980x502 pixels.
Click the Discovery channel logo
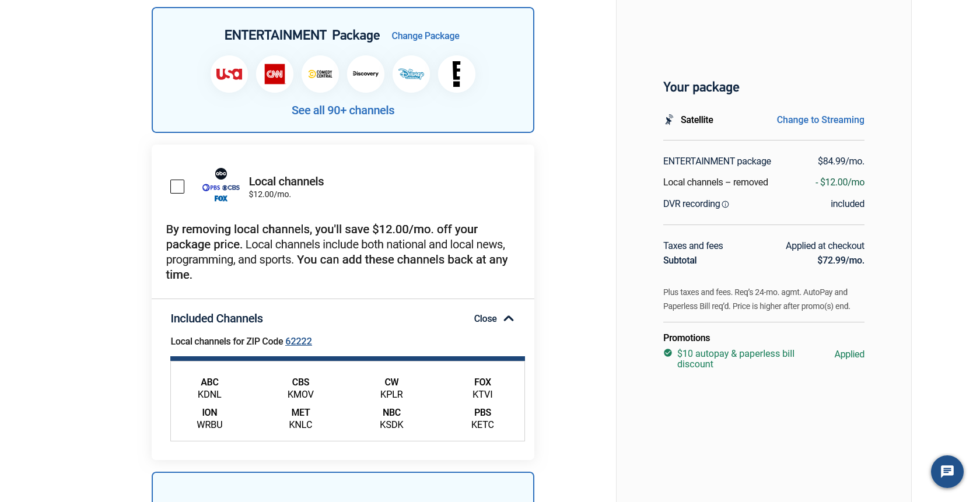[366, 74]
